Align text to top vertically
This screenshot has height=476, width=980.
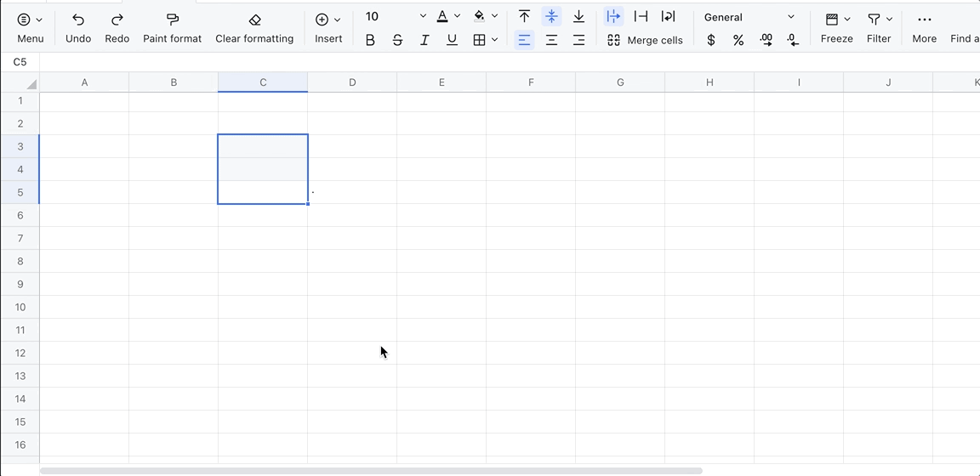click(x=524, y=17)
